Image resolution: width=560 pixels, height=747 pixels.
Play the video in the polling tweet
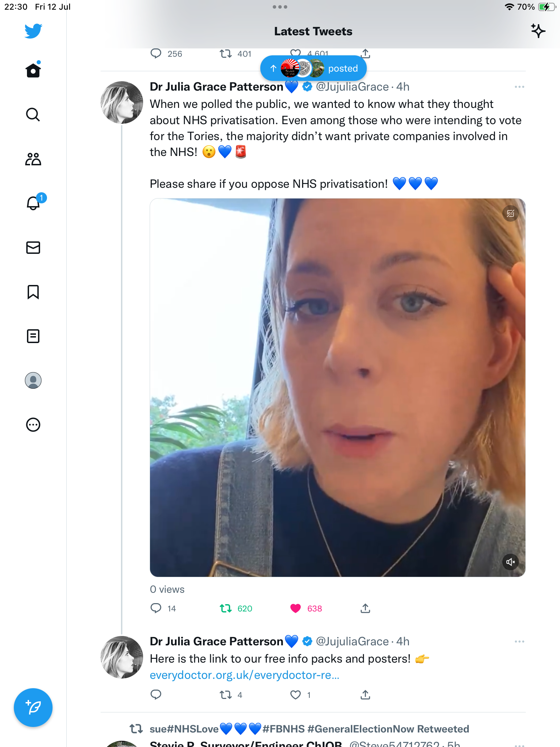point(337,387)
